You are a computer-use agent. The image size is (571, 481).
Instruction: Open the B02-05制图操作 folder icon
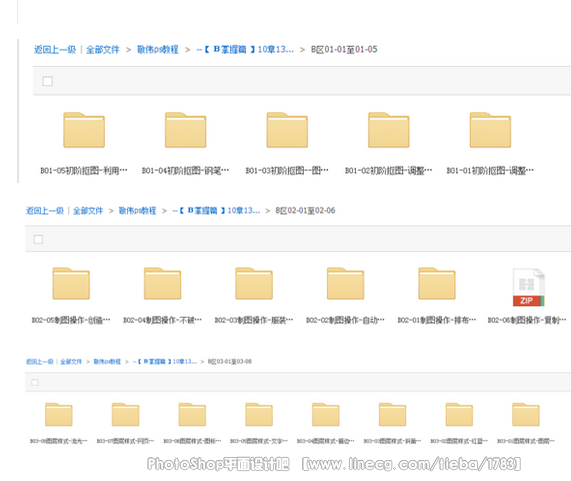(71, 283)
